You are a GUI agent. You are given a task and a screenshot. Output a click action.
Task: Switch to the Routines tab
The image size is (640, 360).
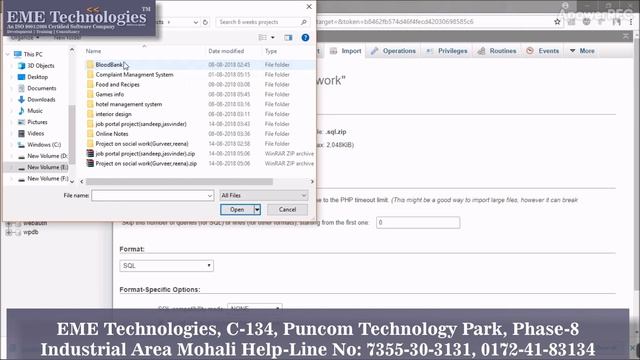click(x=497, y=51)
